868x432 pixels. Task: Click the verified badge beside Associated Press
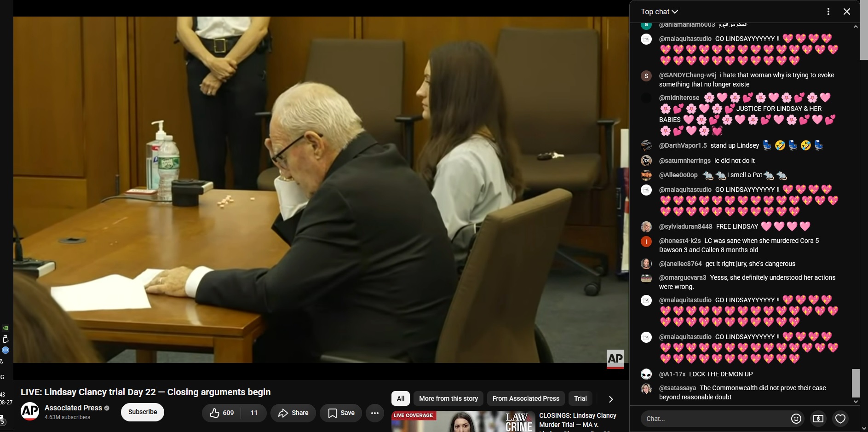[107, 408]
